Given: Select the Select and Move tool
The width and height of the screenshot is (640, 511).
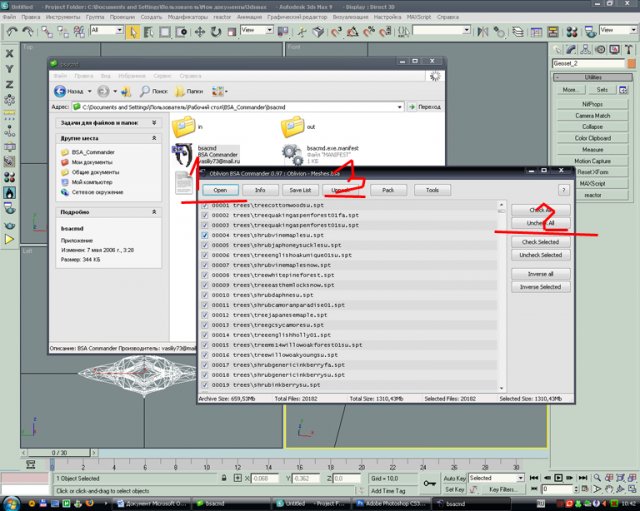Looking at the screenshot, I should tap(200, 31).
